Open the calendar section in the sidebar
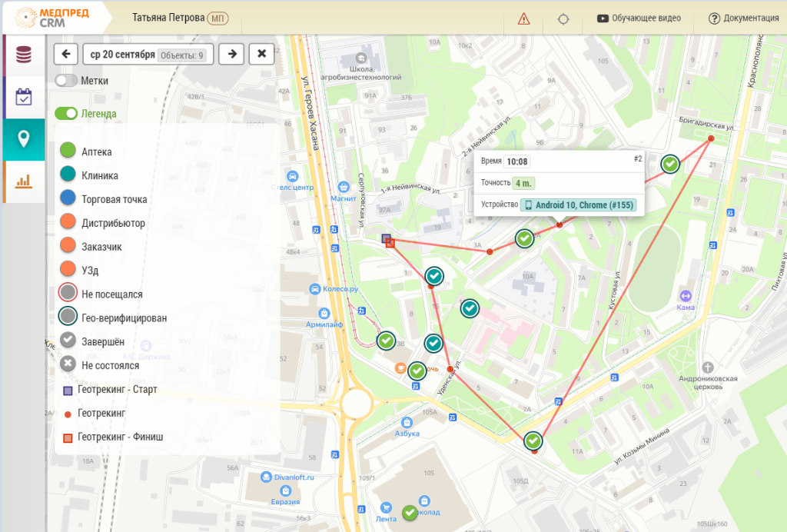 (x=24, y=97)
